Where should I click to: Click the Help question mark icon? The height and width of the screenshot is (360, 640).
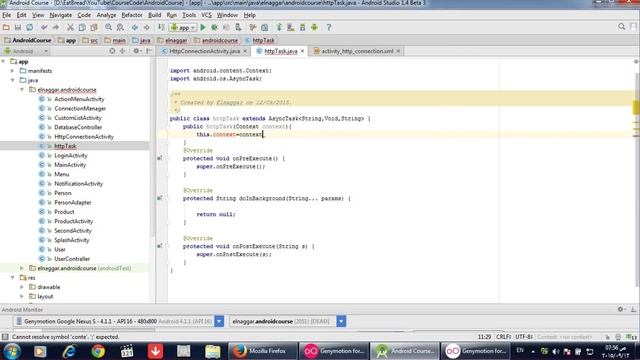329,27
